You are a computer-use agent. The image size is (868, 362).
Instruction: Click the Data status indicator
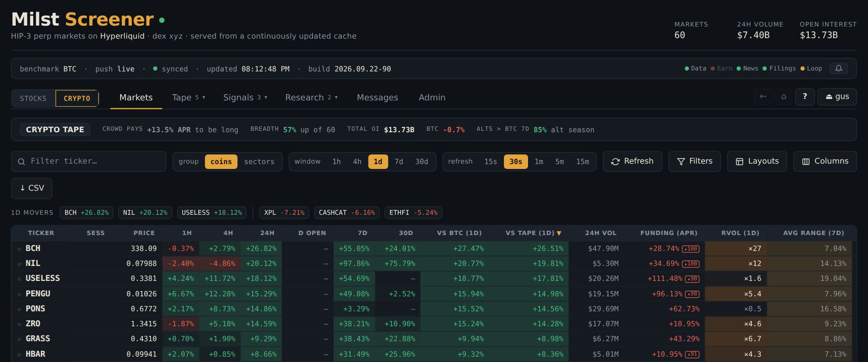(695, 69)
